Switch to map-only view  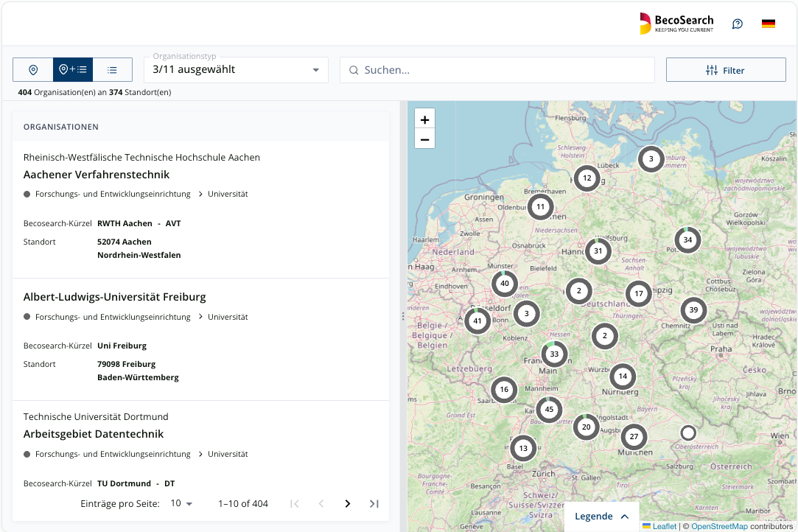[x=33, y=70]
